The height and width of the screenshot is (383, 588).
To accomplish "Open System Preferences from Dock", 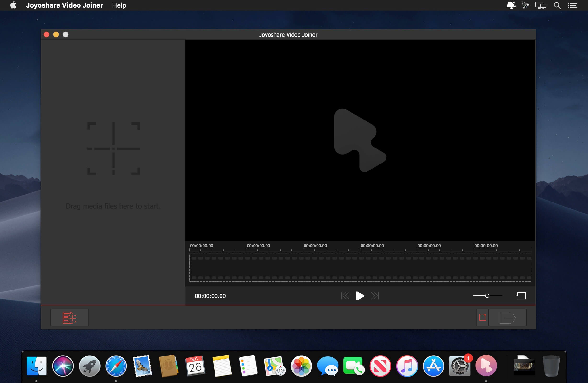I will click(x=459, y=366).
